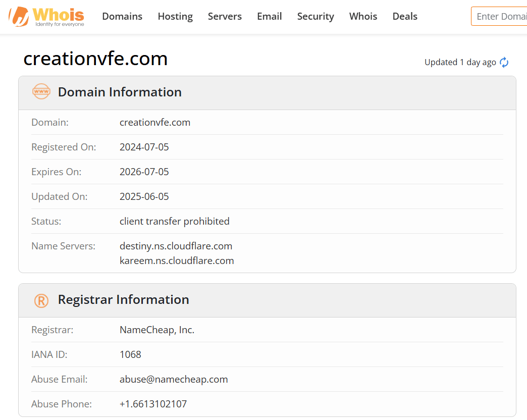The image size is (527, 420).
Task: Click the Status label
Action: [46, 221]
